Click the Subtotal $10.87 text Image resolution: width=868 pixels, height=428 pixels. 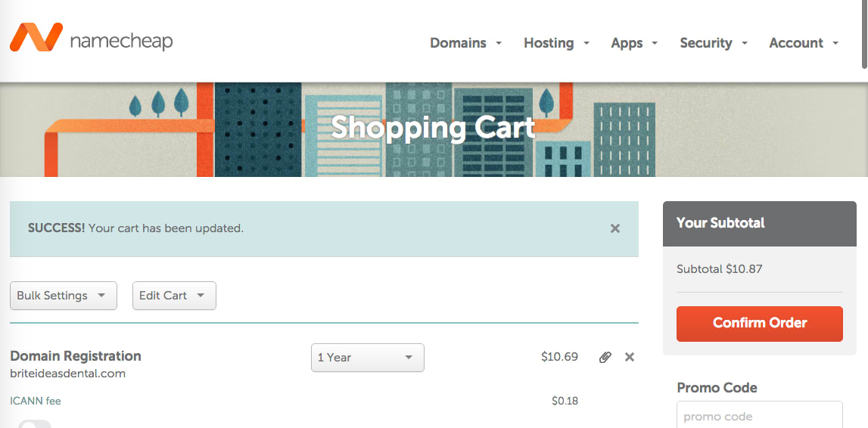pyautogui.click(x=719, y=269)
